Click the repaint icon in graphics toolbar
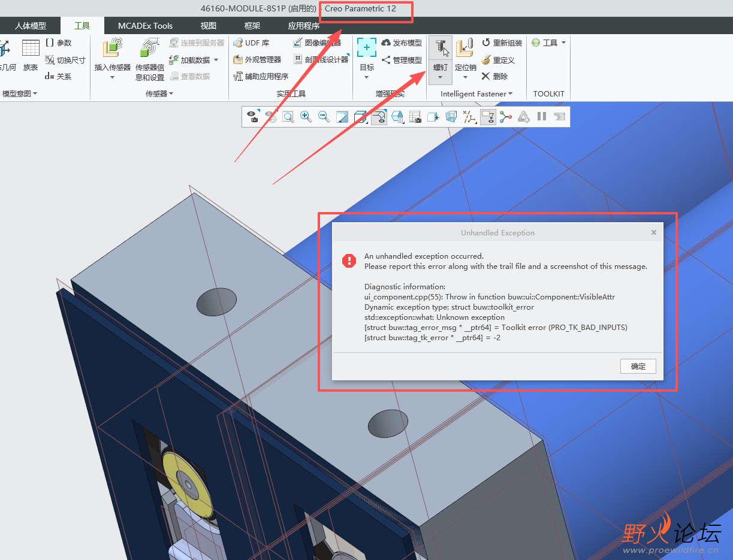The width and height of the screenshot is (733, 560). 342,117
